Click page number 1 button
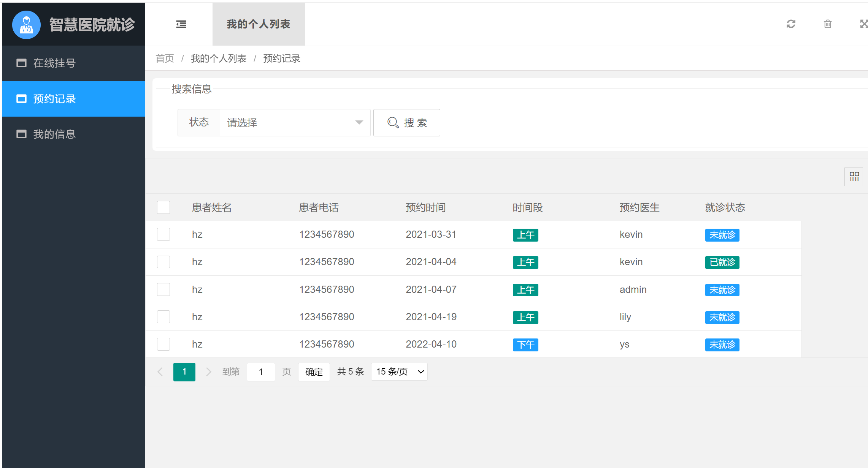The image size is (868, 468). coord(184,372)
